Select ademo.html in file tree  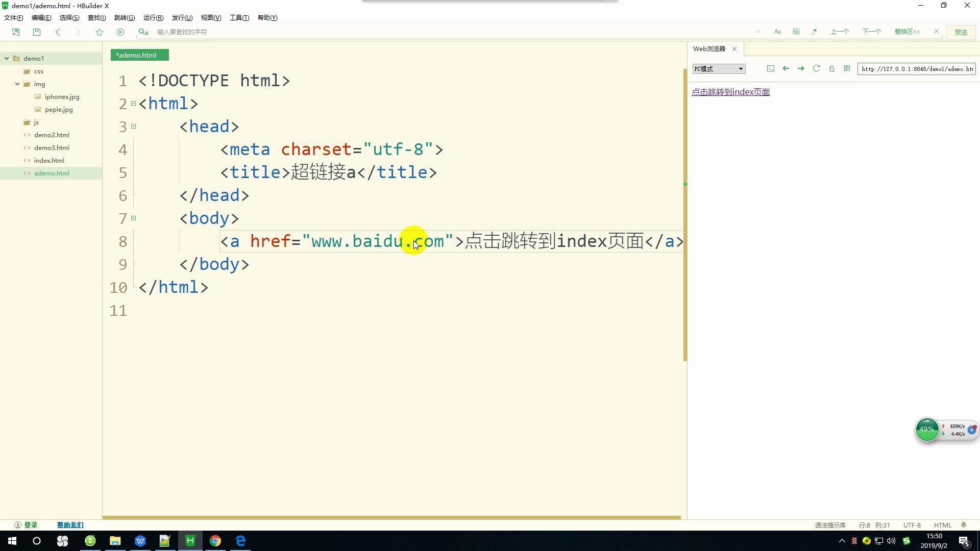[x=51, y=173]
